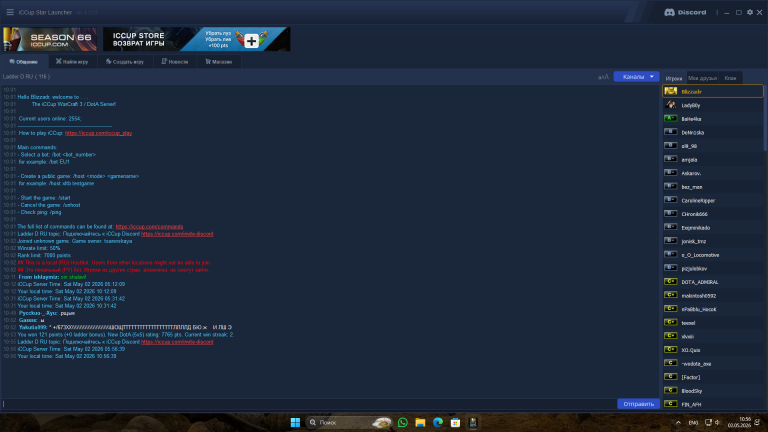This screenshot has height=432, width=768.
Task: Click the C badge beside [Factor]
Action: [671, 377]
